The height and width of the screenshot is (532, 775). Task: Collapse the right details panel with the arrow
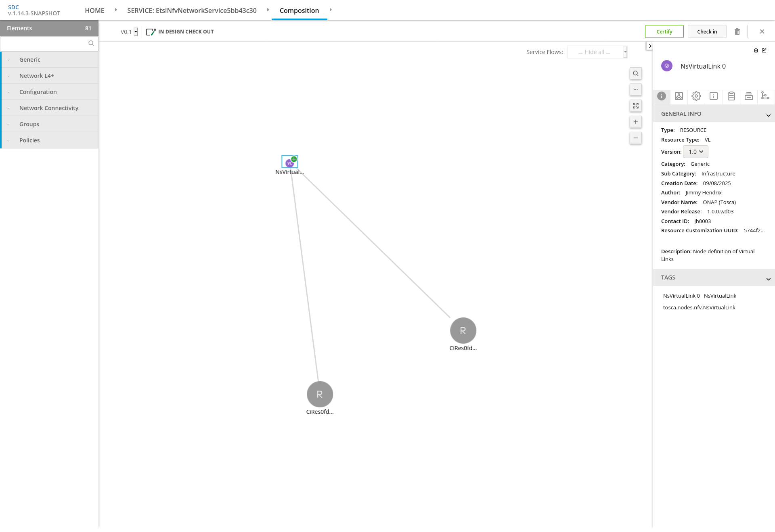(650, 46)
